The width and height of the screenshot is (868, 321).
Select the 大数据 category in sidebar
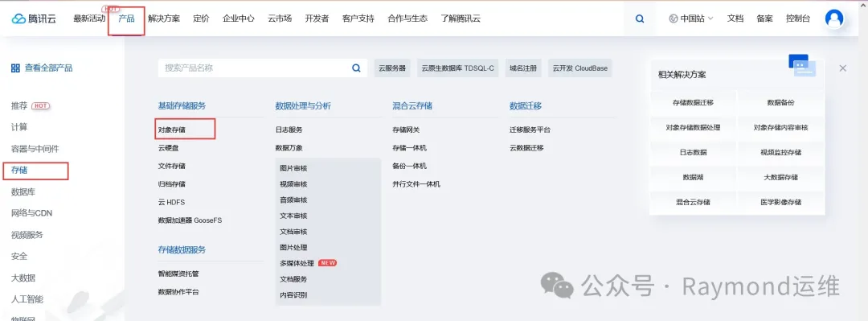click(x=23, y=278)
